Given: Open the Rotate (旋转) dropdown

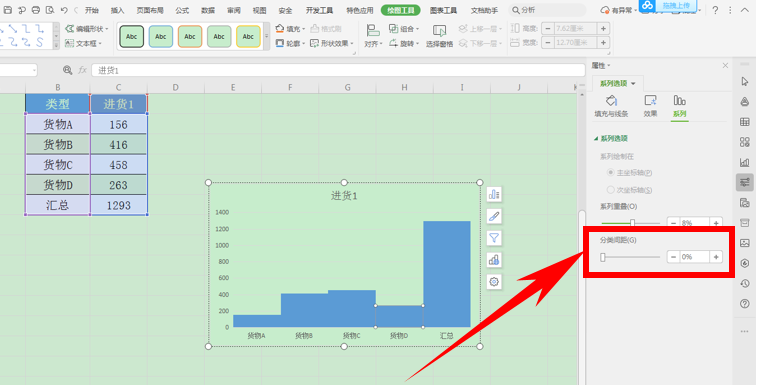Looking at the screenshot, I should coord(405,44).
